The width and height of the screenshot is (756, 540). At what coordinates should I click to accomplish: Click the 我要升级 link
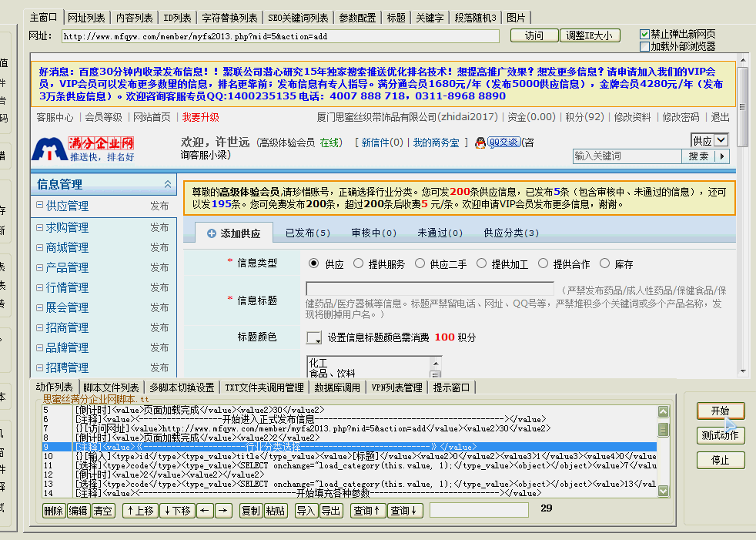click(201, 117)
